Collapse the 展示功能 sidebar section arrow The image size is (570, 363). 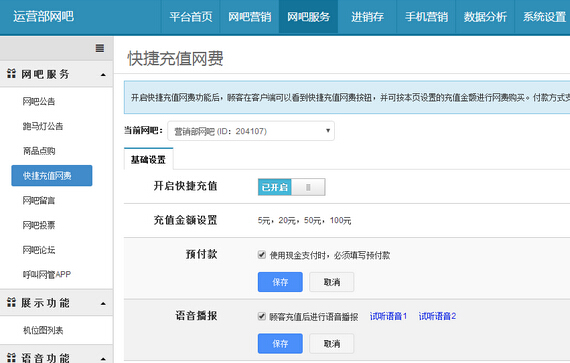pos(103,303)
